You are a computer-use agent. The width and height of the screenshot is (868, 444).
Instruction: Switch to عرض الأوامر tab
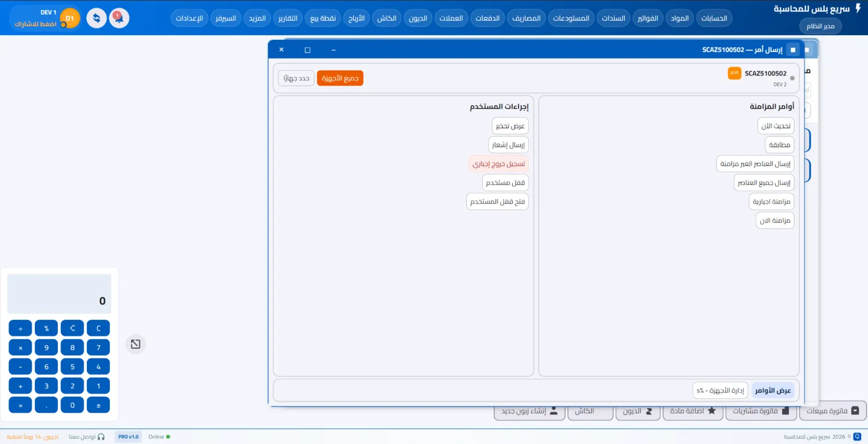773,390
